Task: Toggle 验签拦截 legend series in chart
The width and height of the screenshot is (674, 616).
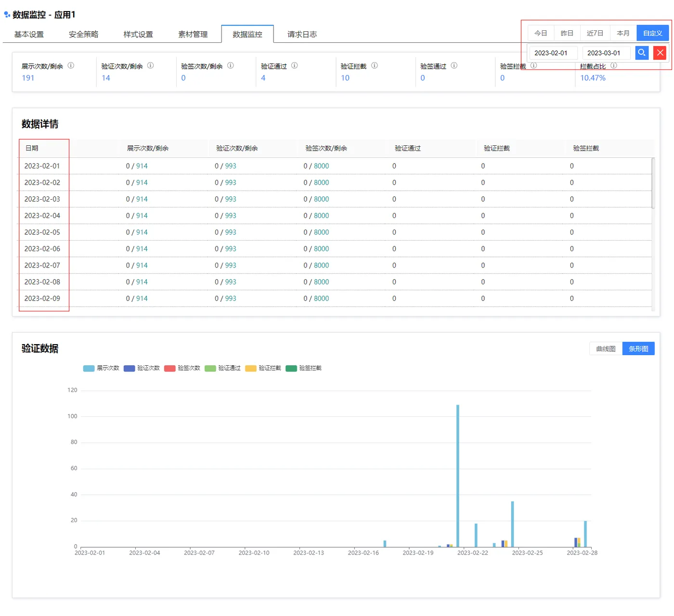Action: click(303, 368)
